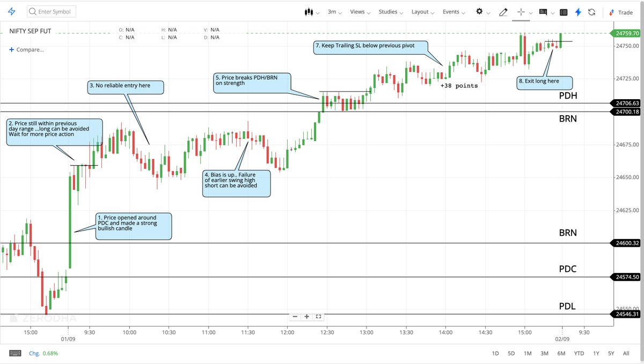Click the Chg. label in status bar
The height and width of the screenshot is (364, 644).
(34, 353)
